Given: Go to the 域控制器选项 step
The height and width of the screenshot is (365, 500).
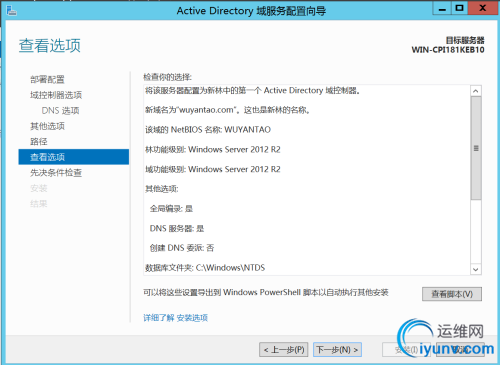Looking at the screenshot, I should pyautogui.click(x=56, y=95).
